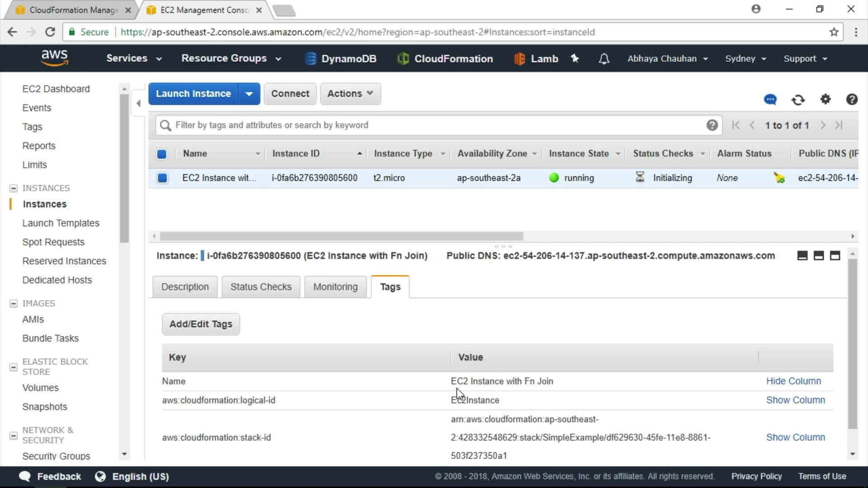This screenshot has height=488, width=868.
Task: Click the pin shortcuts icon in navbar
Action: pyautogui.click(x=575, y=58)
